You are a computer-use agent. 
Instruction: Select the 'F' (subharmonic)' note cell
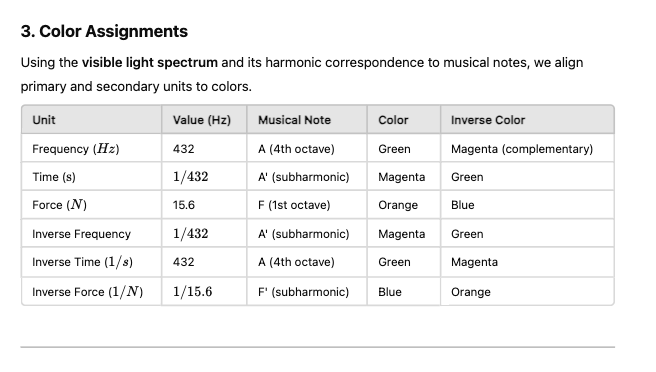307,292
